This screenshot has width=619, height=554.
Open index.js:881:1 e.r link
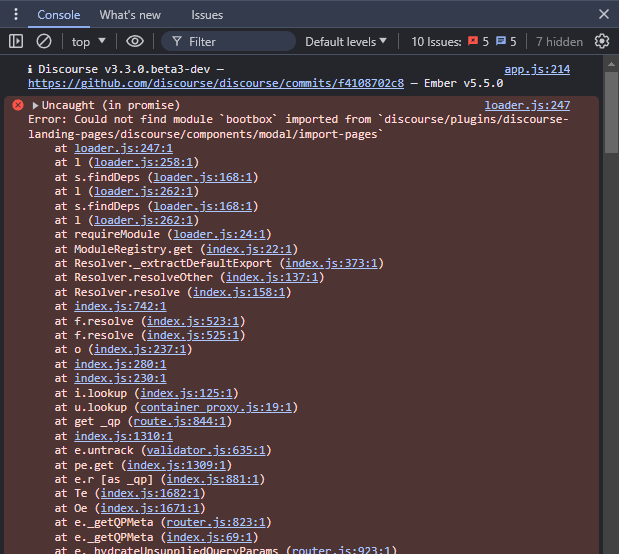[212, 479]
